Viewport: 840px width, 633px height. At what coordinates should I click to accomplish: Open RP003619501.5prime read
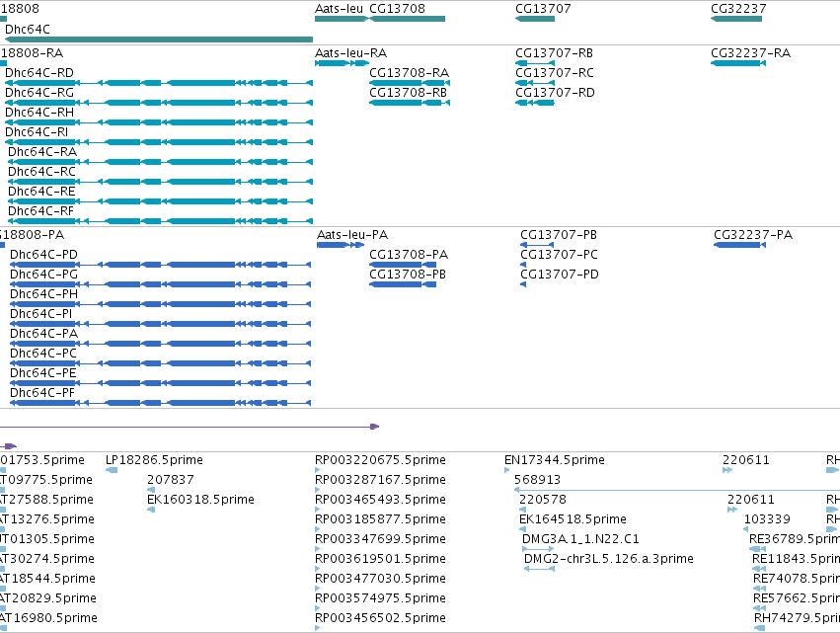point(318,569)
